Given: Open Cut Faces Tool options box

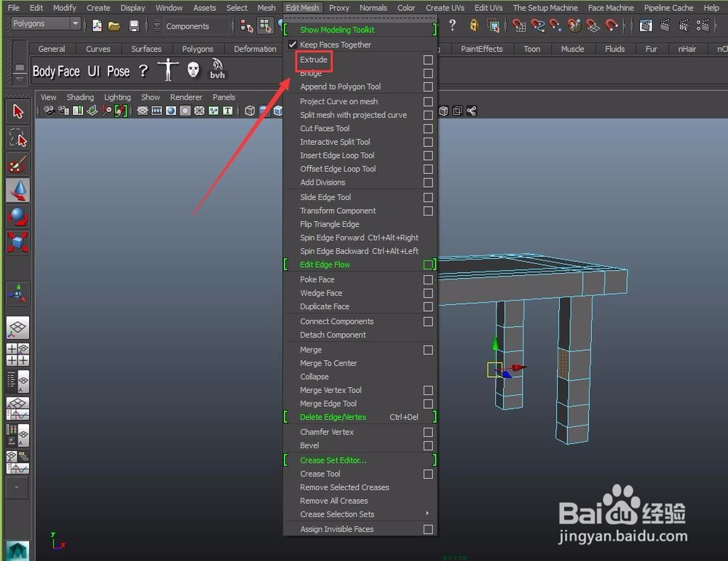Looking at the screenshot, I should pos(428,129).
